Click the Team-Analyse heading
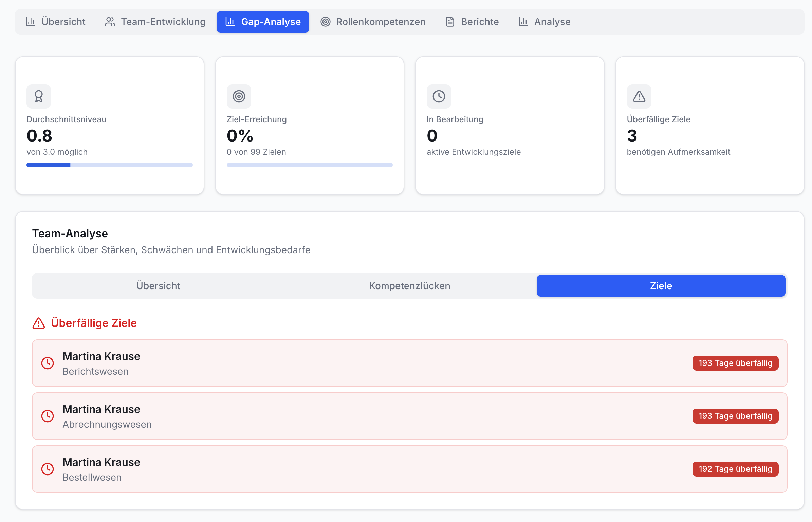The image size is (812, 522). click(70, 234)
